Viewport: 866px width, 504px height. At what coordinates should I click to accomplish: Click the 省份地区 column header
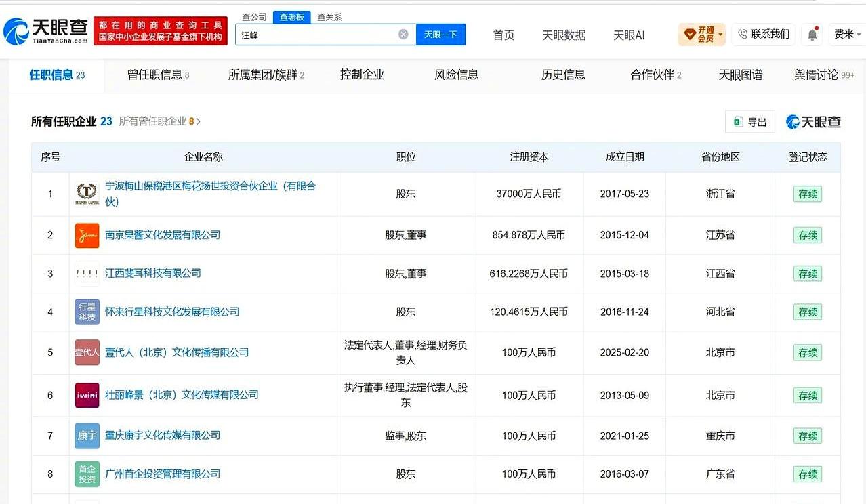[720, 157]
